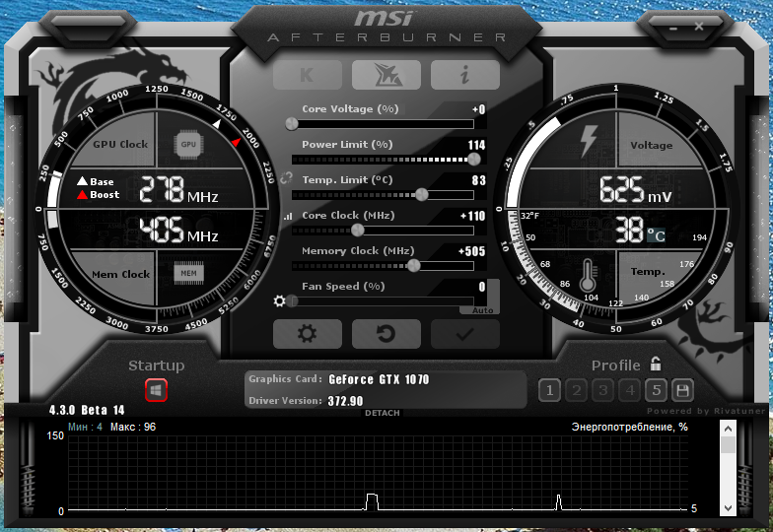773x532 pixels.
Task: Apply settings with the checkmark button
Action: [x=465, y=334]
